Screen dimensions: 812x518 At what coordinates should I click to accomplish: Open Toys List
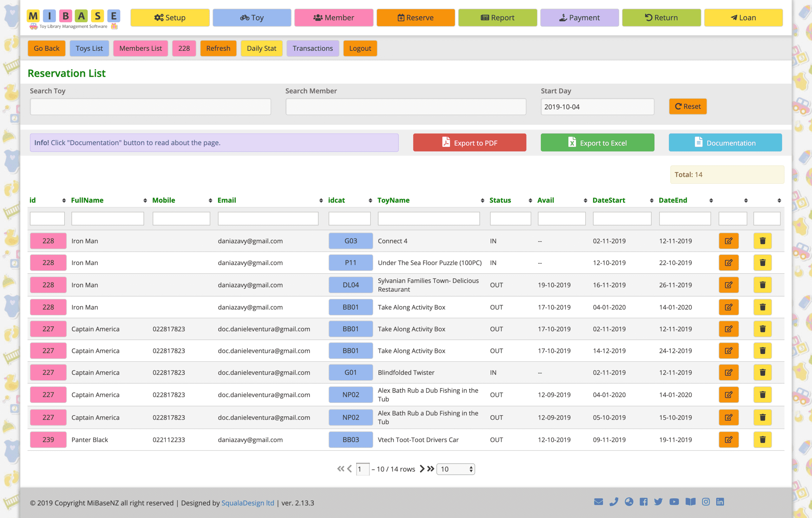pos(89,48)
